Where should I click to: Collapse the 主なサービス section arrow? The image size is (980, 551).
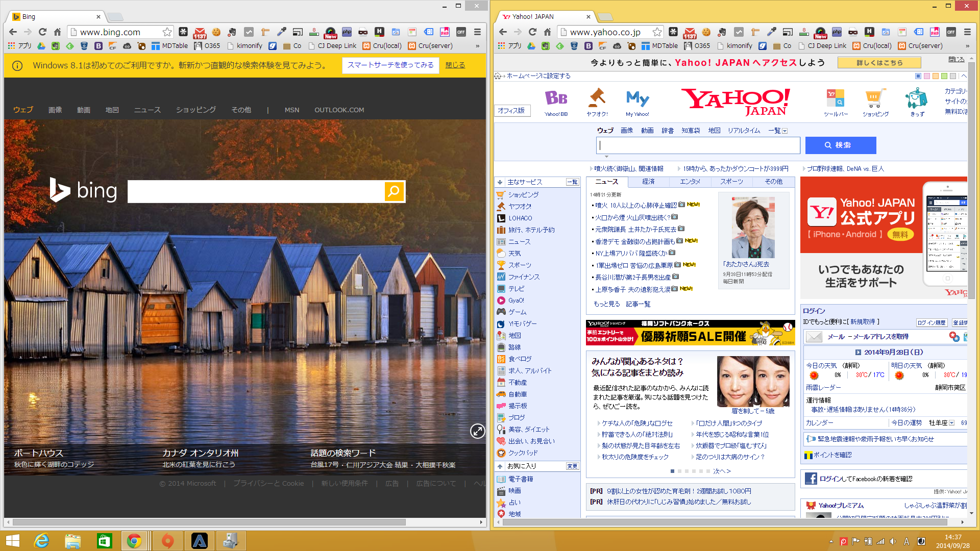[x=500, y=182]
